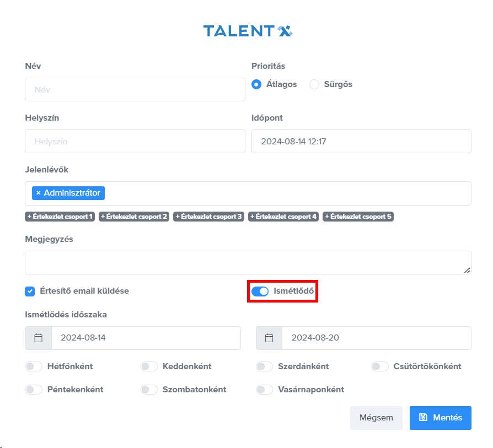Viewport: 493px width, 448px height.
Task: Open the Jelenlévők attendee selector
Action: point(287,193)
